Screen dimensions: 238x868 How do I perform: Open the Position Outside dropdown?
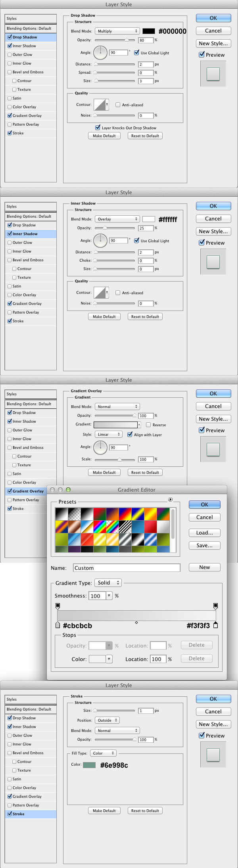coord(107,720)
